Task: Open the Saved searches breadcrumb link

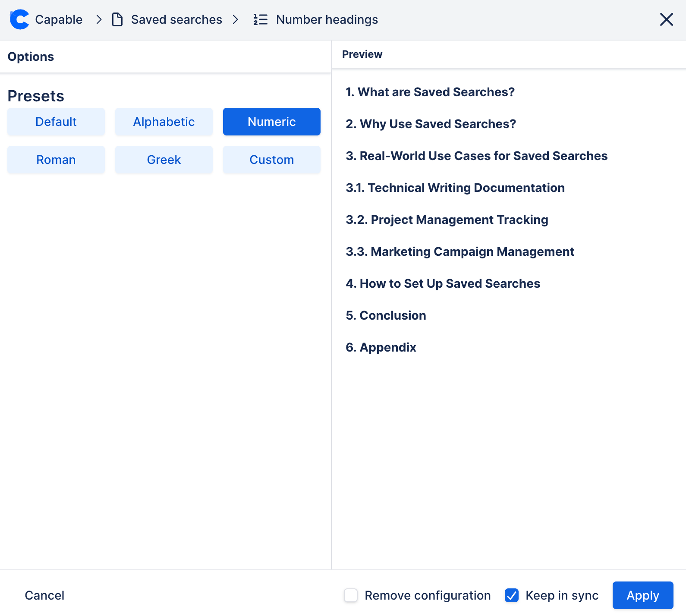Action: click(x=176, y=19)
